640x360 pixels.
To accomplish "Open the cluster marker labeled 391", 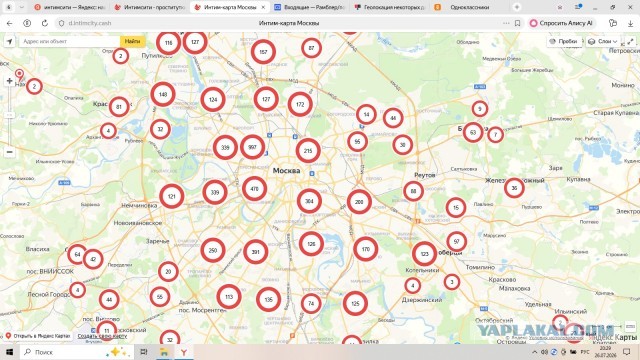I will 256,252.
